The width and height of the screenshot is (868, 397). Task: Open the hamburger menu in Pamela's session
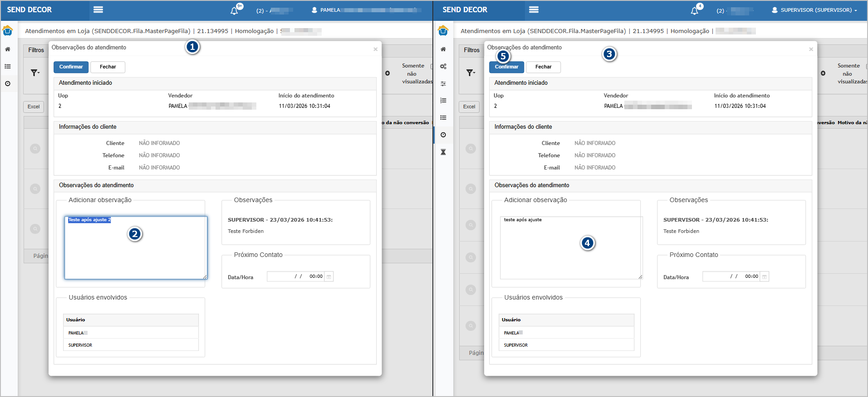[x=98, y=10]
